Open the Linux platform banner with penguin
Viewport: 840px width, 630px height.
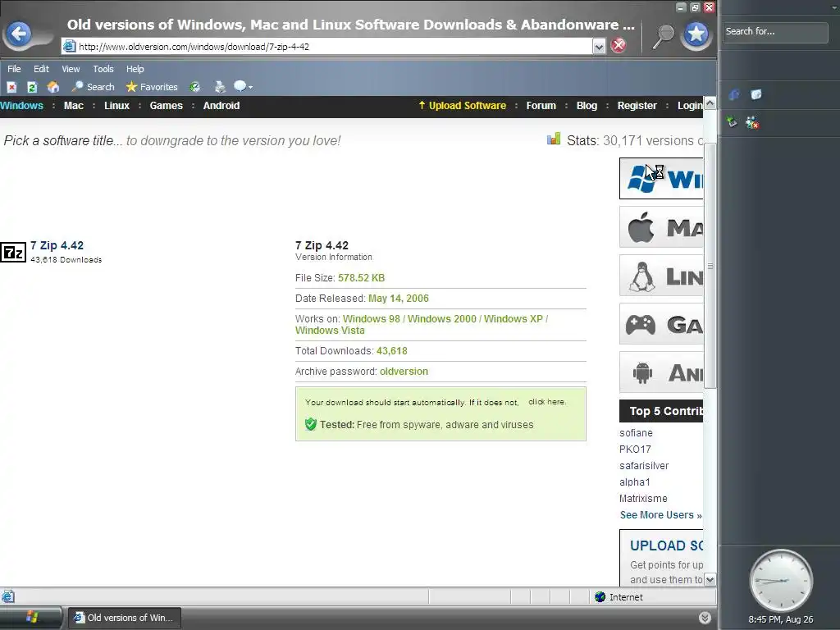(x=661, y=276)
